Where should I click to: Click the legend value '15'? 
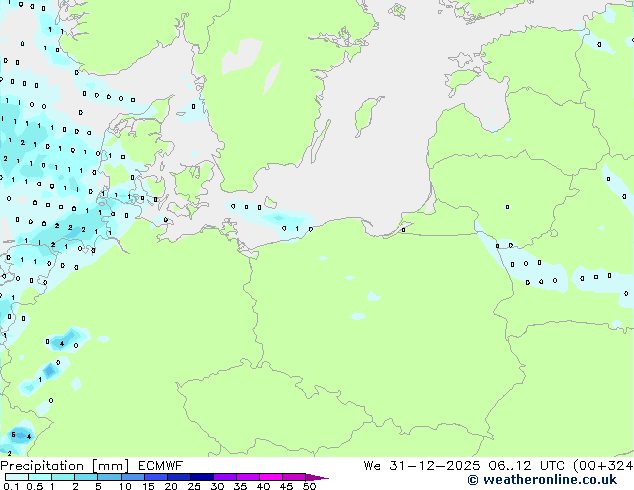148,486
